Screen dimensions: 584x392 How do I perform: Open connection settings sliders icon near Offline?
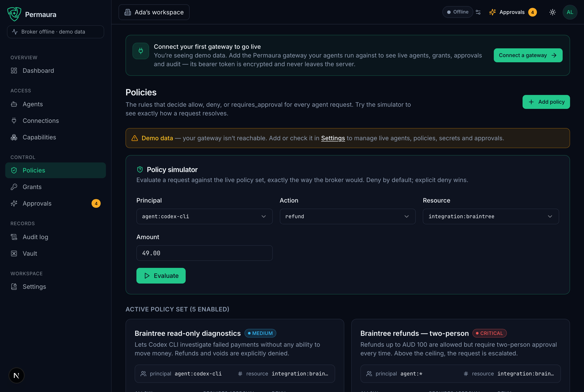click(x=478, y=12)
